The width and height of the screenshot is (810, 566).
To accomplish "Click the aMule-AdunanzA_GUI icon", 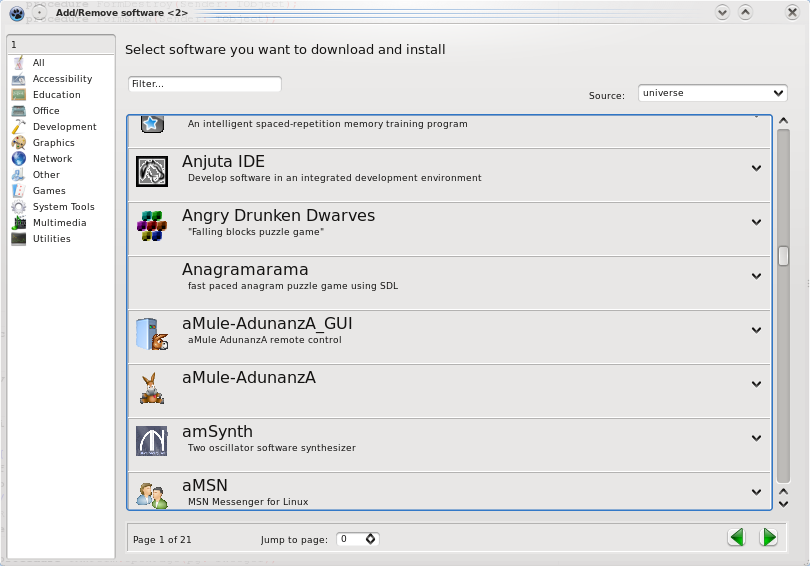I will tap(152, 334).
